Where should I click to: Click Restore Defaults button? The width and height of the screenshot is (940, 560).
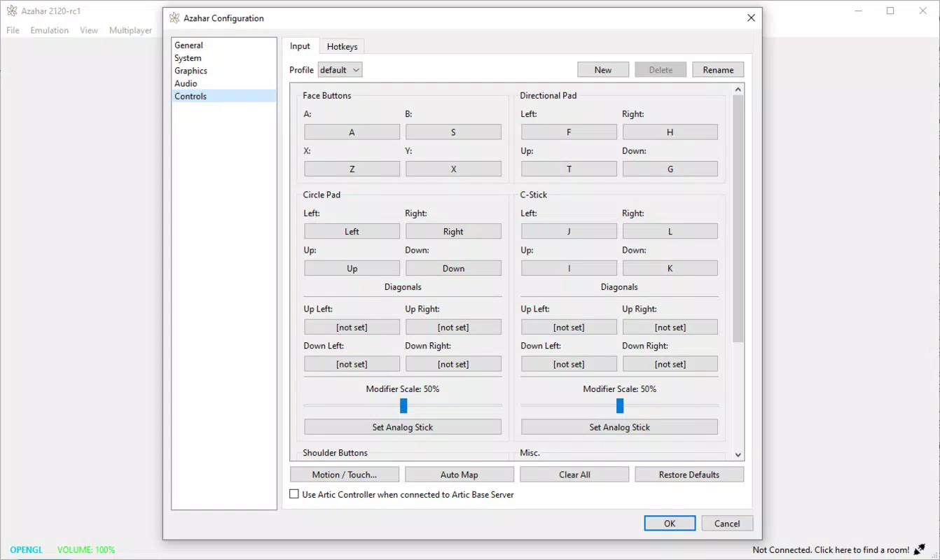point(689,475)
